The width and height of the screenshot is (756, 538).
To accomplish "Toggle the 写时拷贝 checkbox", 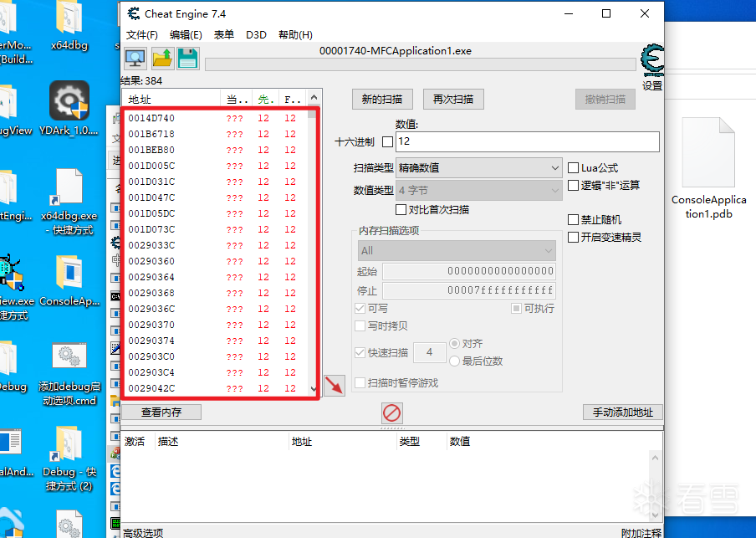I will 360,325.
